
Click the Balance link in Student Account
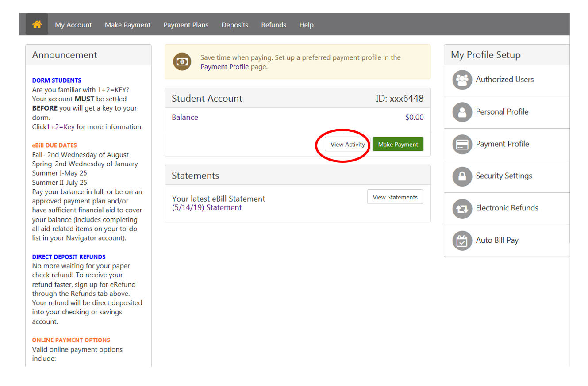pyautogui.click(x=185, y=117)
